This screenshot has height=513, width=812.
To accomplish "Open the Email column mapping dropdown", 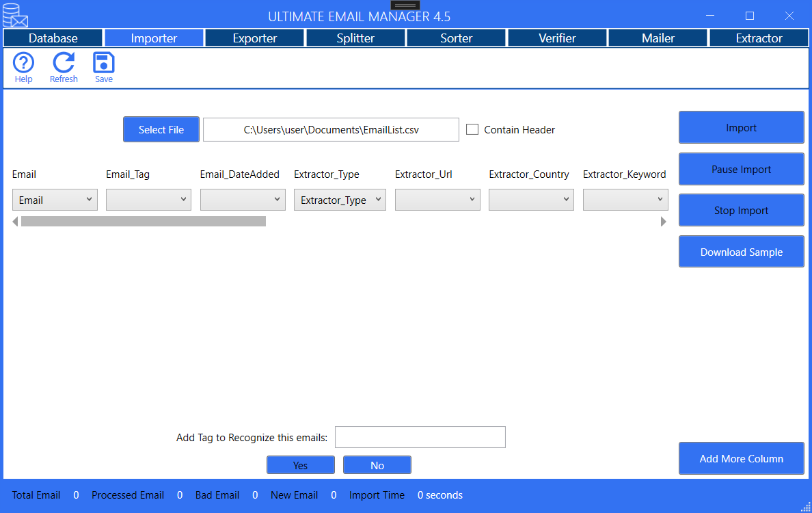I will click(55, 199).
